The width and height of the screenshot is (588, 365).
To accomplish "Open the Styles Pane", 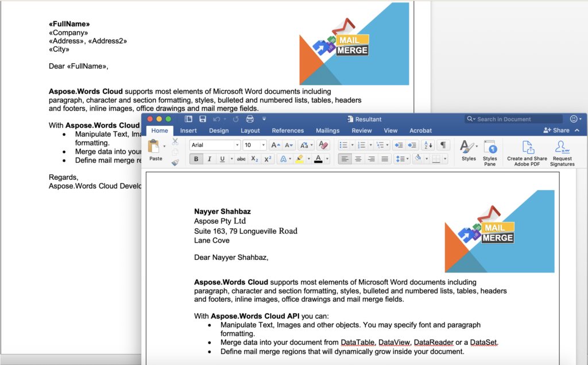I will [490, 152].
